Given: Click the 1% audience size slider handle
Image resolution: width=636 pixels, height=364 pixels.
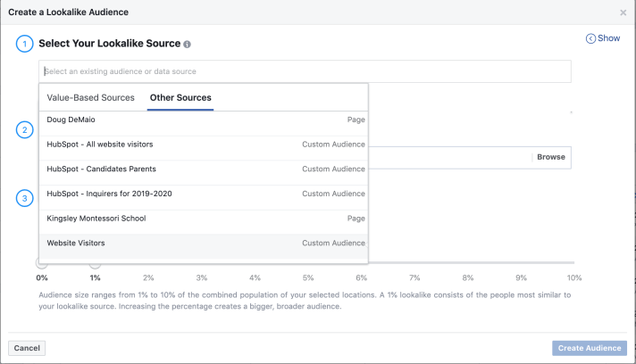Looking at the screenshot, I should click(95, 262).
